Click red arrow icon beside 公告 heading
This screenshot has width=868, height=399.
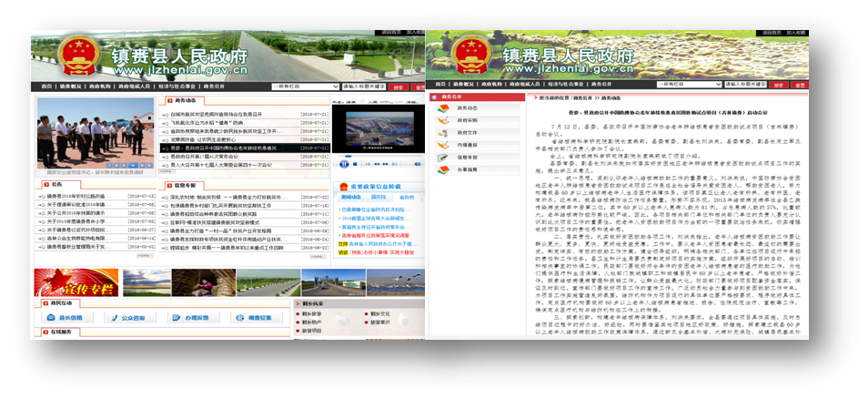coord(45,185)
